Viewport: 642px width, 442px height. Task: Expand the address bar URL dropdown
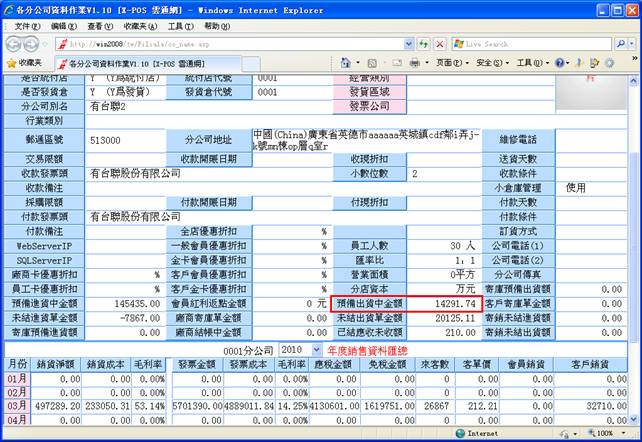click(x=407, y=44)
